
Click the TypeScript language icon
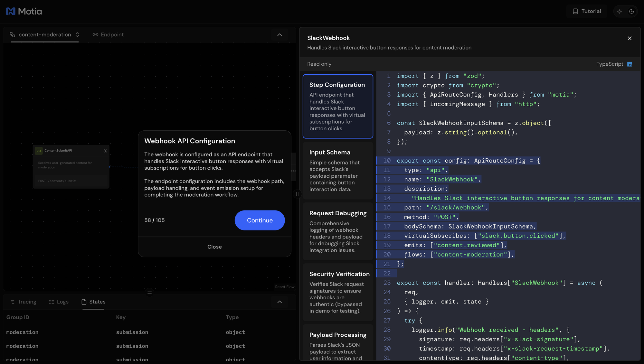tap(630, 64)
